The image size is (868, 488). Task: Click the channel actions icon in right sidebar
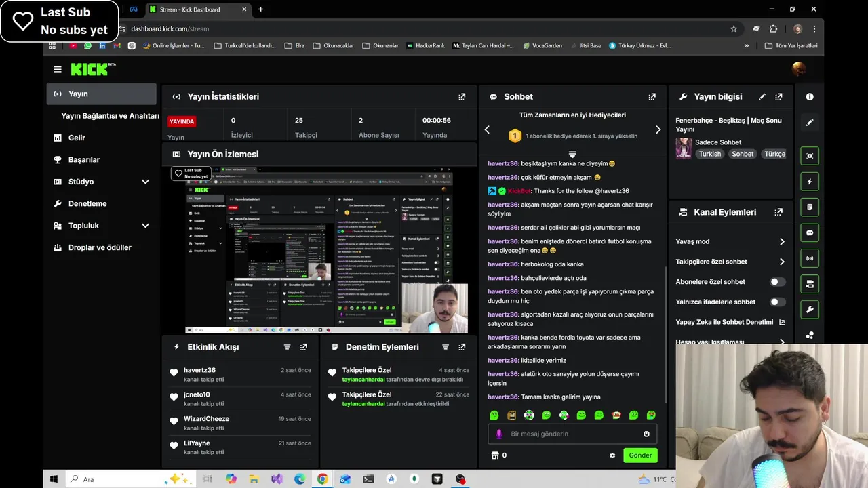coord(810,284)
